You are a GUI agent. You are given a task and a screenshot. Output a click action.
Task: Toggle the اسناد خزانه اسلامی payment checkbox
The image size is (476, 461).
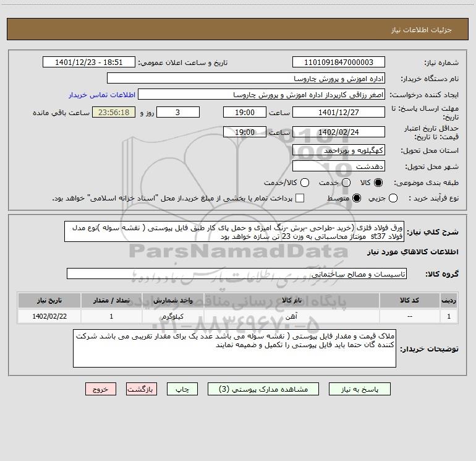click(x=300, y=198)
